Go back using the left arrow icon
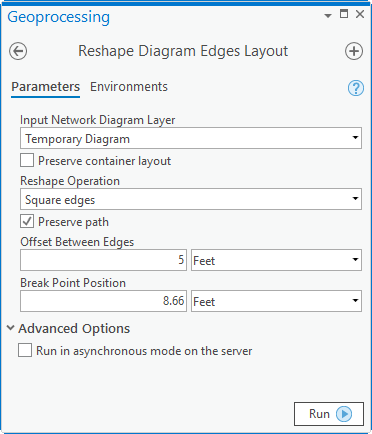Viewport: 372px width, 434px height. click(18, 51)
